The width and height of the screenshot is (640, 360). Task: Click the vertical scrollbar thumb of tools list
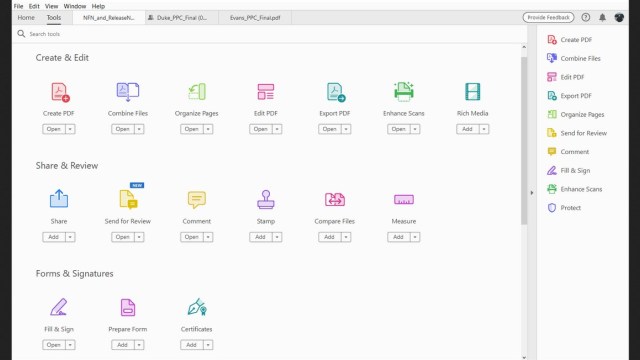[x=524, y=141]
